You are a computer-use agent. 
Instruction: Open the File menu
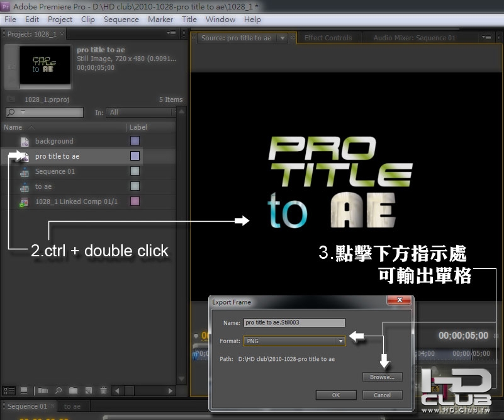coord(10,20)
